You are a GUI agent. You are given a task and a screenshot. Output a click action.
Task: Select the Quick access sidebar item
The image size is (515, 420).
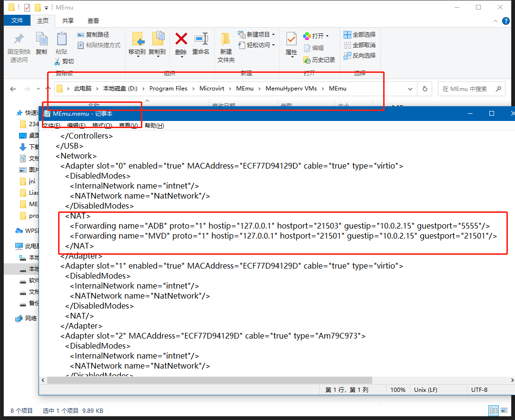(27, 113)
